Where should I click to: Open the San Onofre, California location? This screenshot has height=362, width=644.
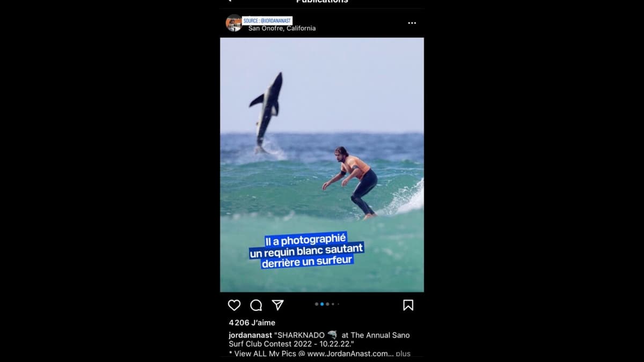282,28
